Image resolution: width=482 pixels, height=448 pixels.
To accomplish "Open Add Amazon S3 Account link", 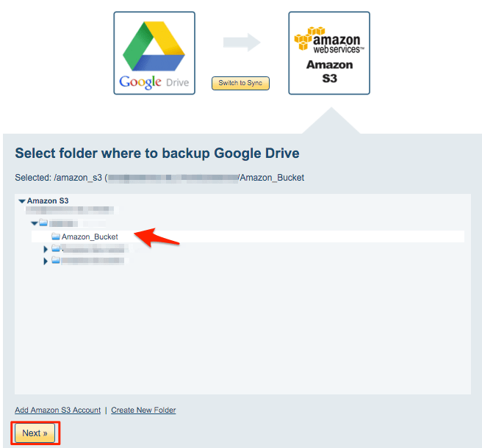I will pos(58,410).
